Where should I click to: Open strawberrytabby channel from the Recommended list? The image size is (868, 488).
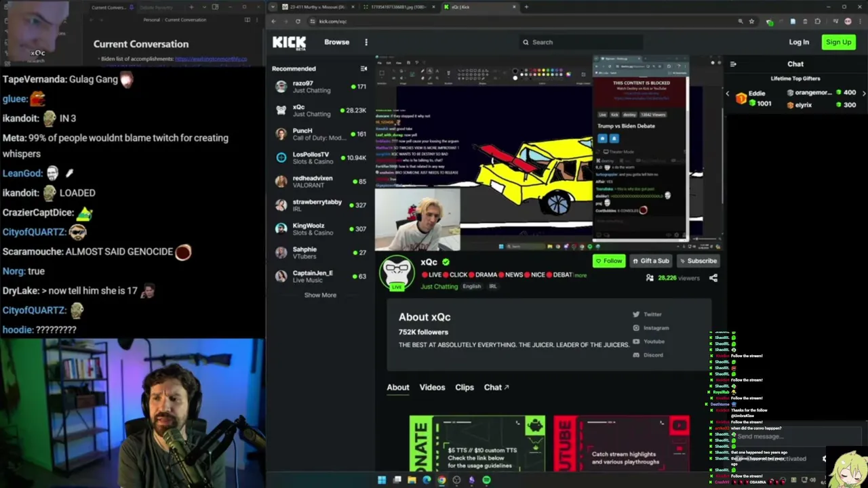click(320, 205)
